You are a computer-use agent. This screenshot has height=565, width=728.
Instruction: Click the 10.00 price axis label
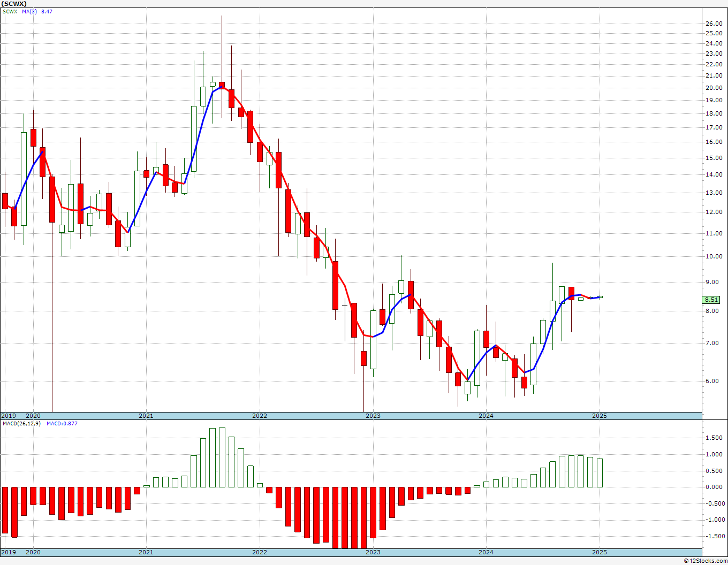tap(714, 256)
